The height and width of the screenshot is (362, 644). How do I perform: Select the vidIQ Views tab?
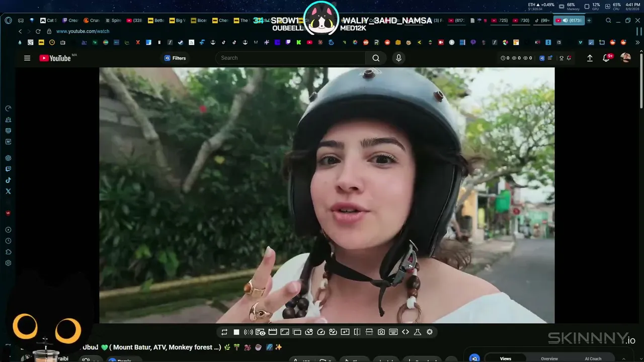point(506,358)
